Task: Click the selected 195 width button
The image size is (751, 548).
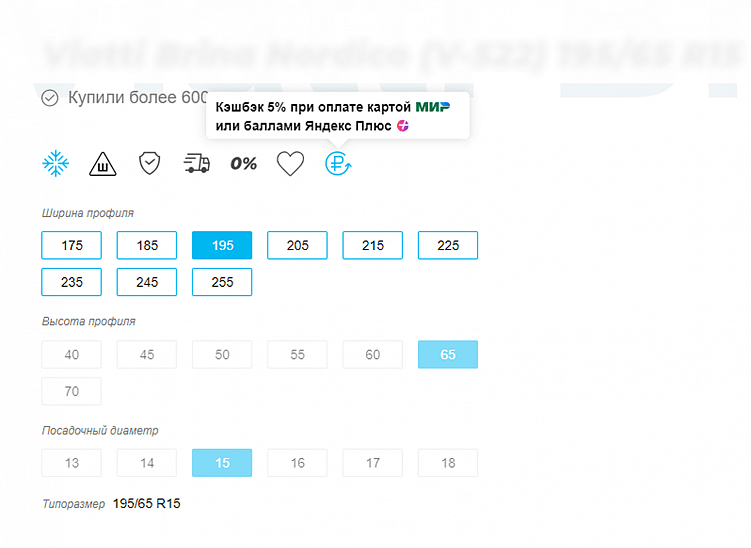Action: pos(222,246)
